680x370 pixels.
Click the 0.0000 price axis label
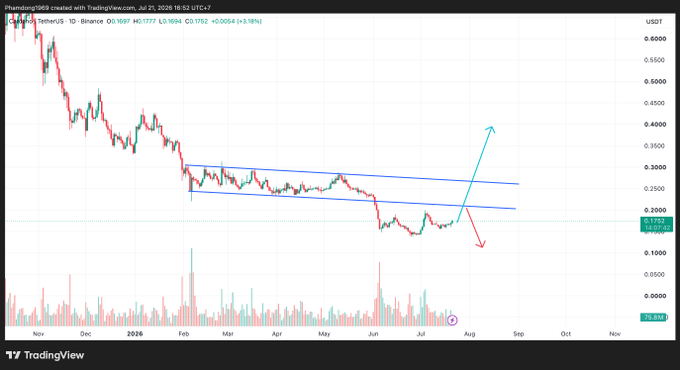click(654, 296)
